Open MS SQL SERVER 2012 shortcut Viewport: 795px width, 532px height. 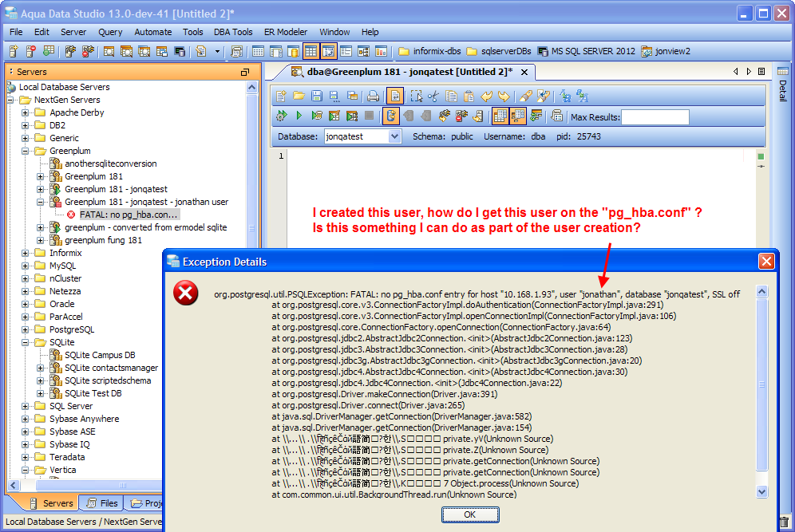[586, 51]
